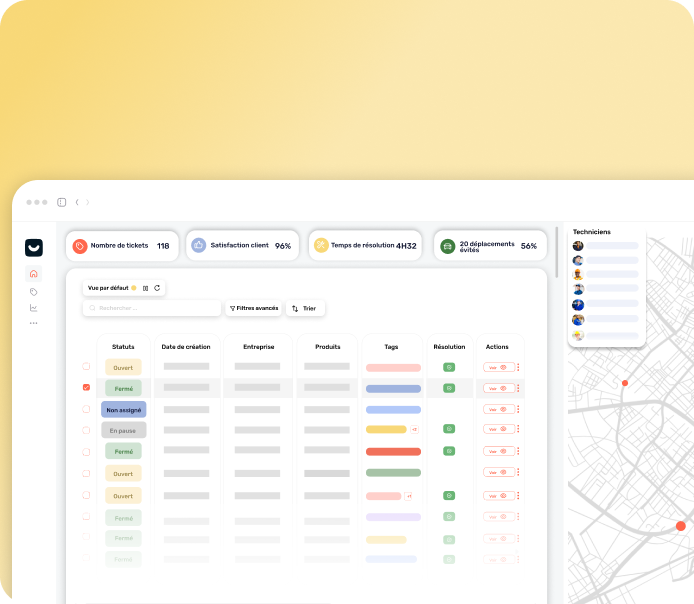Image resolution: width=694 pixels, height=604 pixels.
Task: Check the En pause row checkbox
Action: (86, 430)
